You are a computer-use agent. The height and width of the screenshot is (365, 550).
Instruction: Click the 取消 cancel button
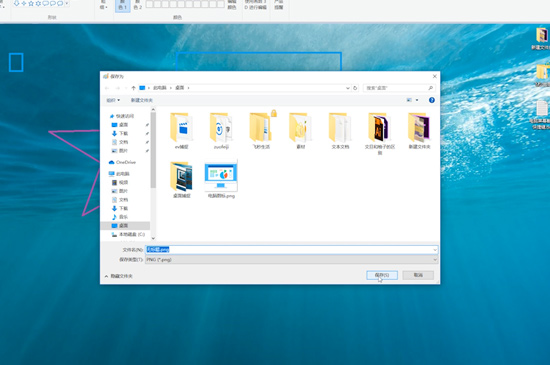[418, 275]
